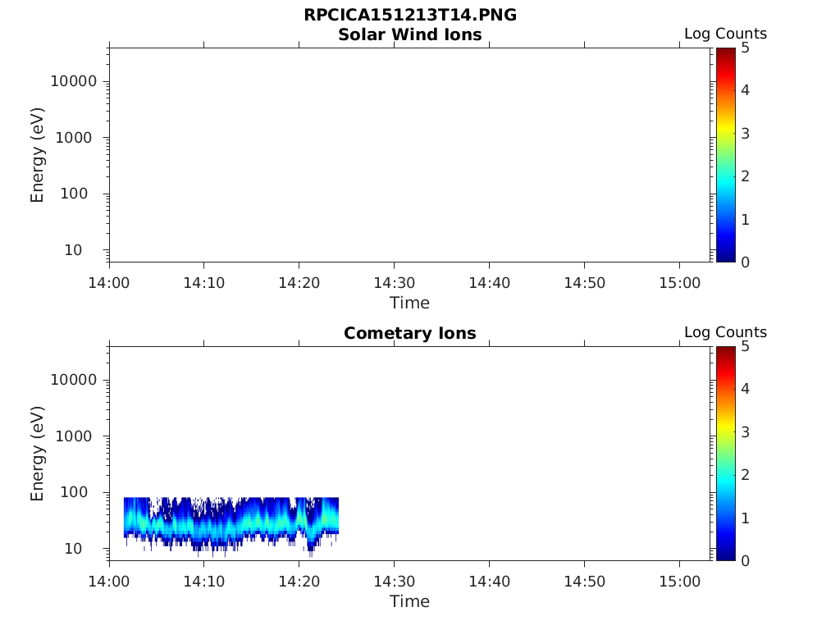840x630 pixels.
Task: Click the figure title RPCICA151213T14.PNG
Action: pos(410,15)
